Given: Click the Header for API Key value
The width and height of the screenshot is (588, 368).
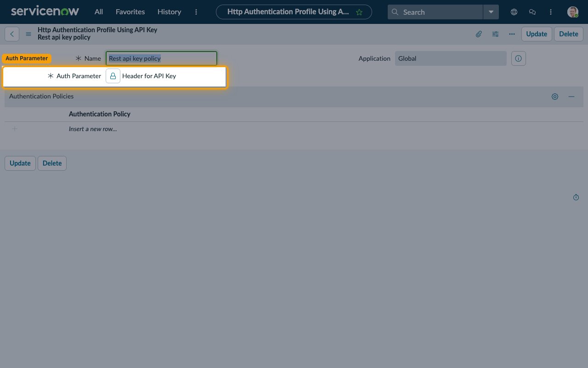Looking at the screenshot, I should coord(149,76).
